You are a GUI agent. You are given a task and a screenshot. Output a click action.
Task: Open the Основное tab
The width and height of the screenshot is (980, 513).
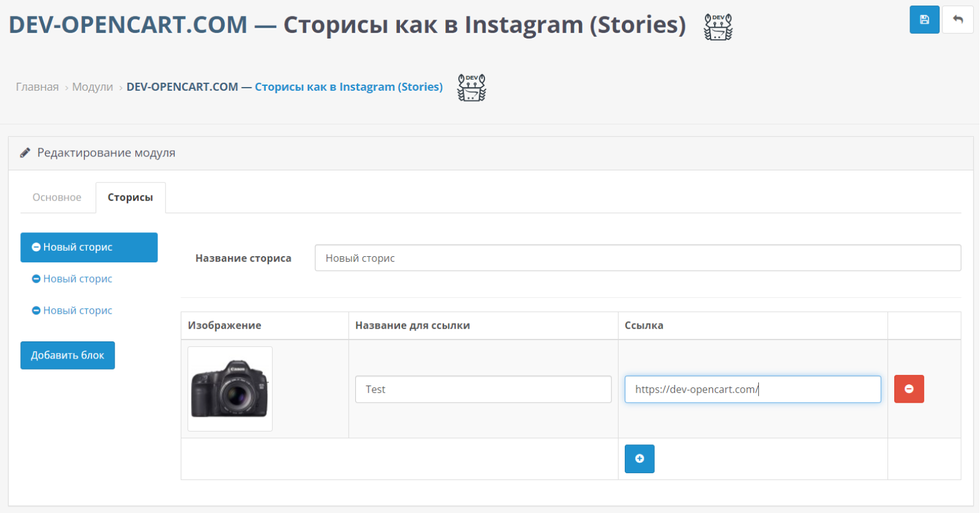pos(57,197)
